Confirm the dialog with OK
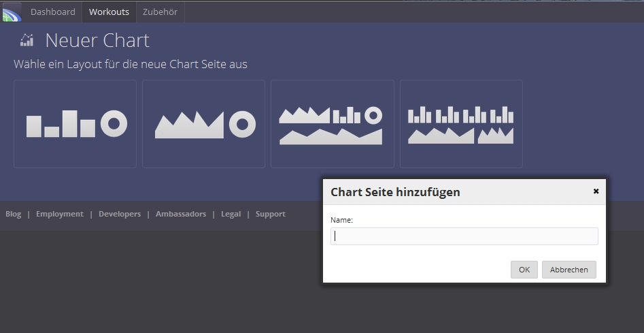Screen dimensions: 644x333 (524, 270)
